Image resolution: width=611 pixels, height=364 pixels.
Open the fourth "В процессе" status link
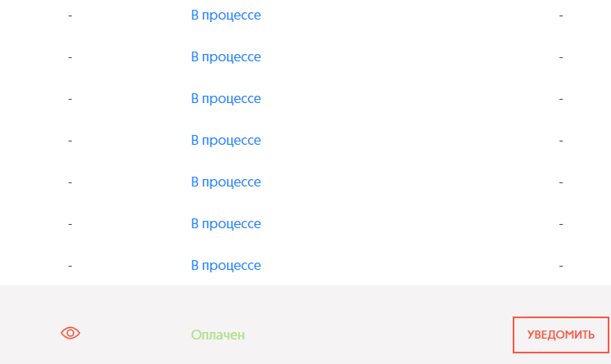pos(226,141)
